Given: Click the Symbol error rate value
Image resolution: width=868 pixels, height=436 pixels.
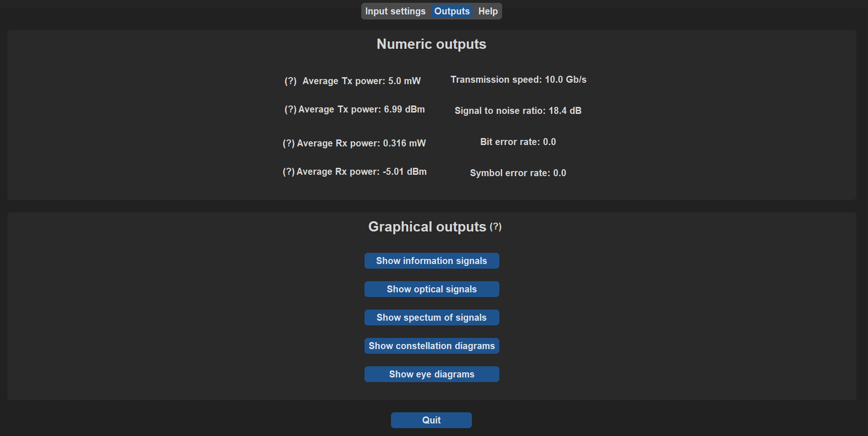Looking at the screenshot, I should [517, 172].
